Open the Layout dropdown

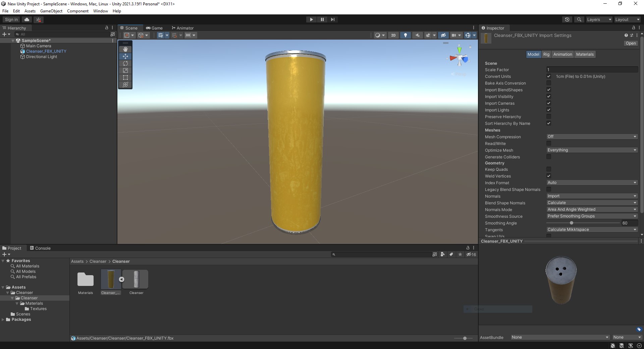click(x=627, y=19)
